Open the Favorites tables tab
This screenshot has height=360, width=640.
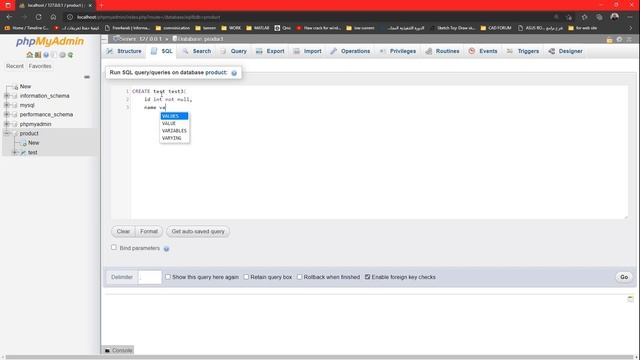[40, 66]
